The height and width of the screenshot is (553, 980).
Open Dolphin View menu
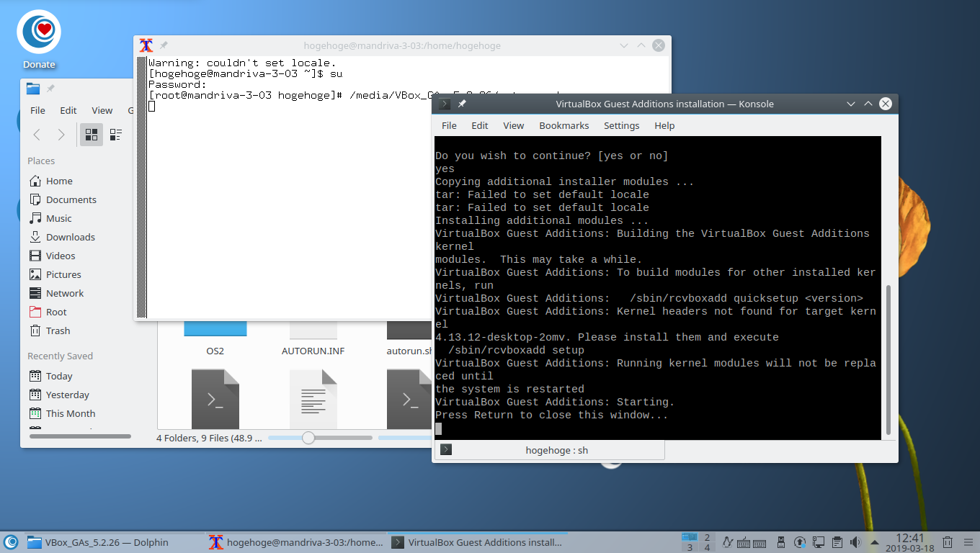(x=102, y=110)
